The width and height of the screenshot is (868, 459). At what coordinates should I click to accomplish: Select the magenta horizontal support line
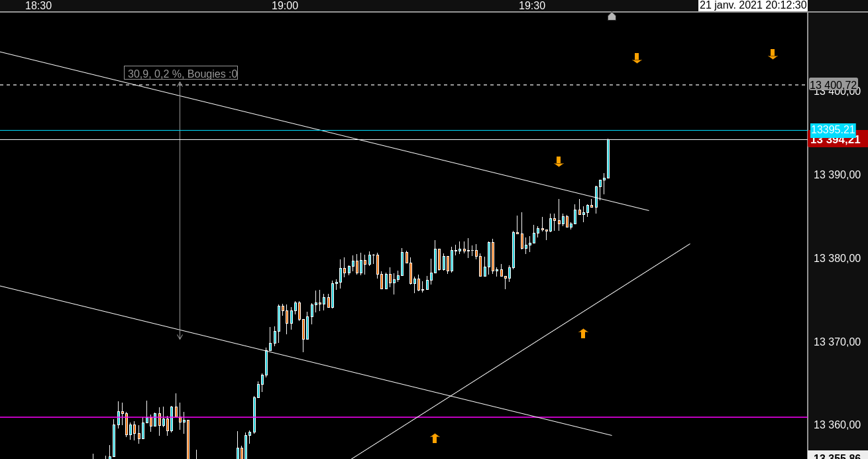(404, 417)
